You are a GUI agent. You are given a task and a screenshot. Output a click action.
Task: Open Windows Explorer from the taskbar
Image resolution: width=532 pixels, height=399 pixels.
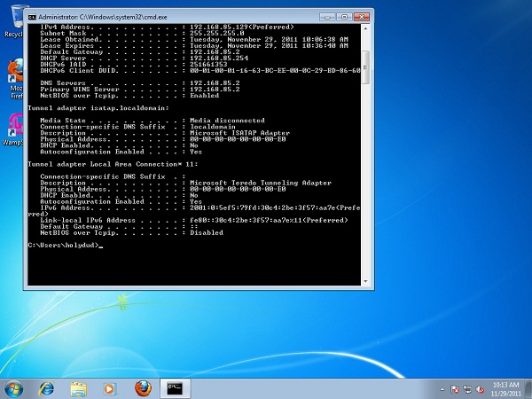pos(78,387)
